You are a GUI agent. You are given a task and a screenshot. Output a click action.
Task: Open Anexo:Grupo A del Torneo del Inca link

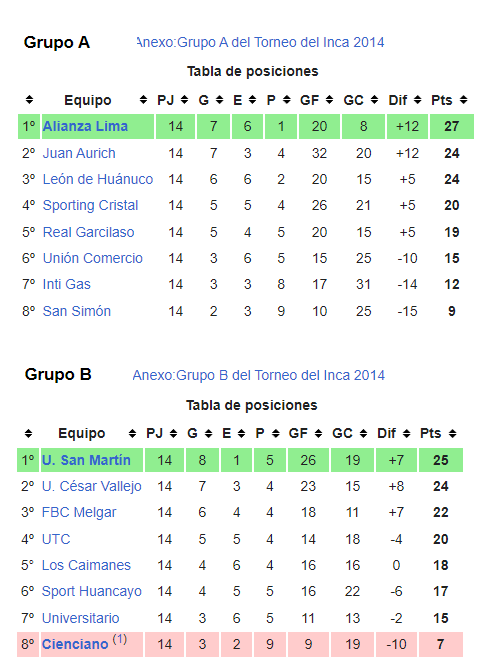pos(261,42)
